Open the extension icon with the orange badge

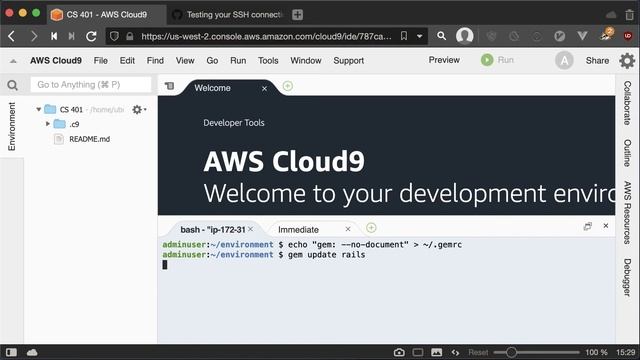pyautogui.click(x=606, y=35)
